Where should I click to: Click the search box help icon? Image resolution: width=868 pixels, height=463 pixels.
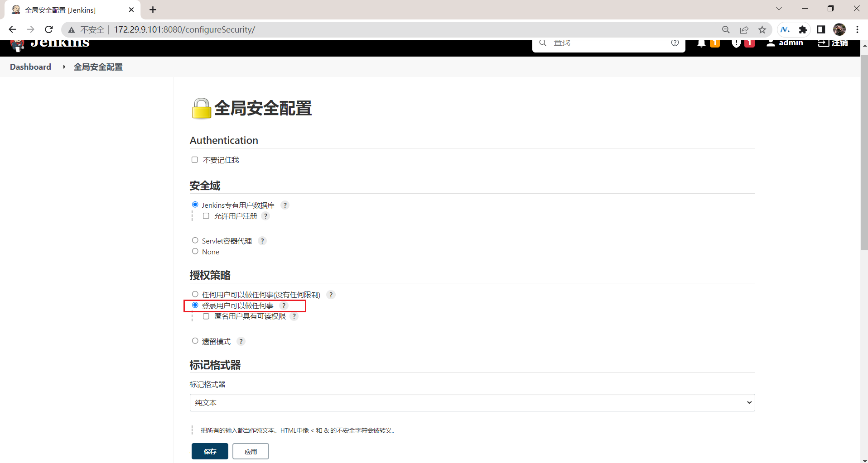(675, 43)
